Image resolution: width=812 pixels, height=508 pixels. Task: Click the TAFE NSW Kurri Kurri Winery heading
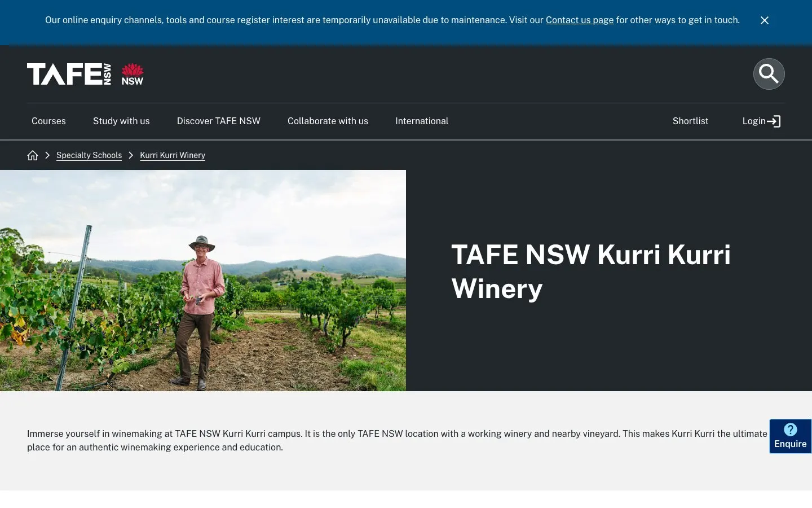[591, 271]
